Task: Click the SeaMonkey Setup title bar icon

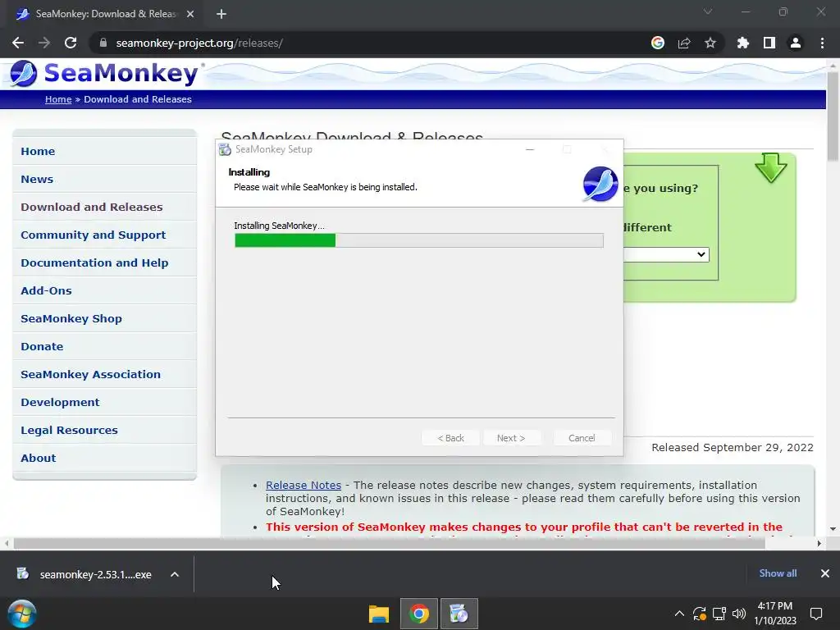Action: coord(225,149)
